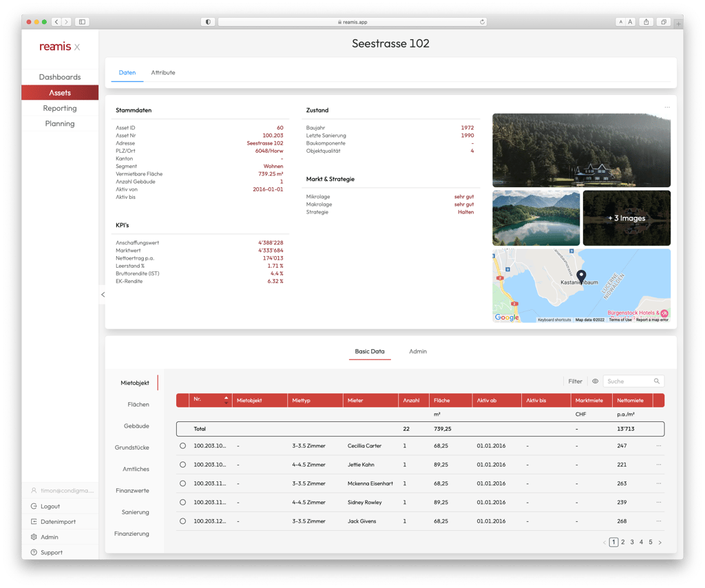Screen dimensions: 705x588
Task: Open the browser share icon
Action: coord(646,21)
